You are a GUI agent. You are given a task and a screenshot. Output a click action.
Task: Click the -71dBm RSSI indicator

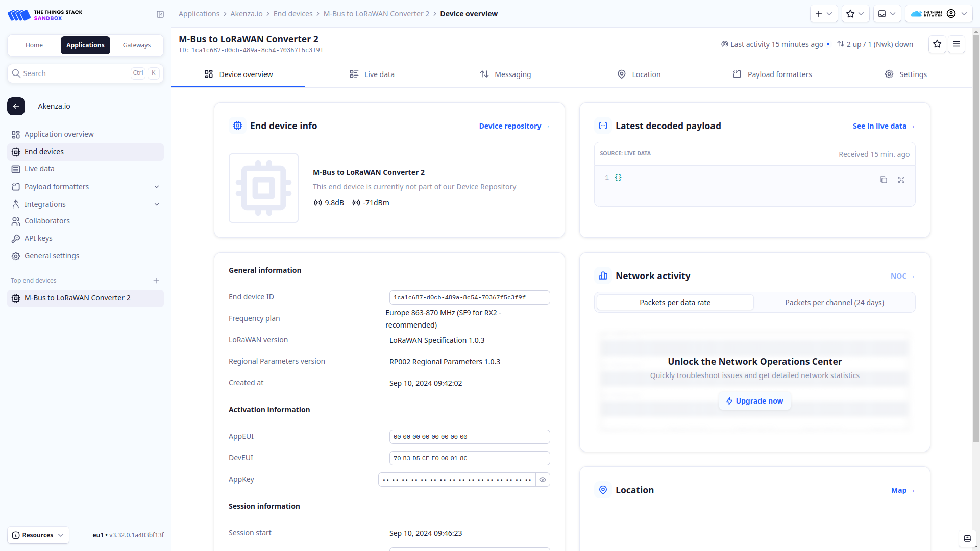[x=371, y=203]
